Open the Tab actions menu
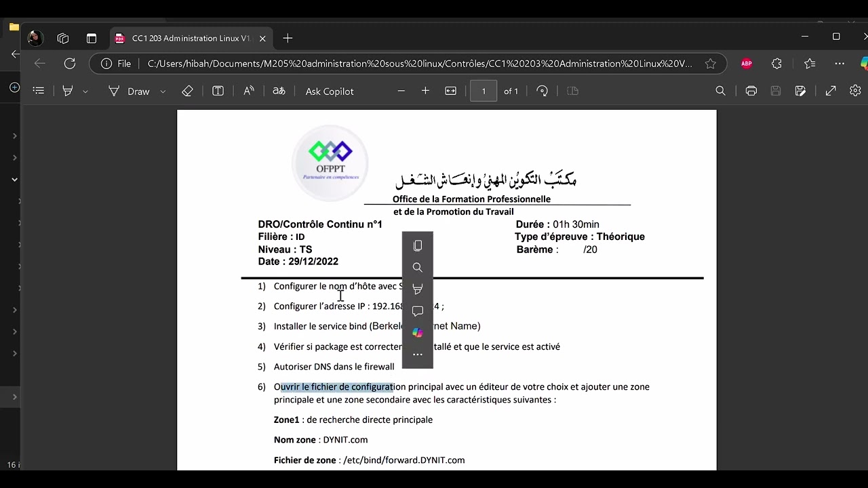868x488 pixels. (x=92, y=38)
